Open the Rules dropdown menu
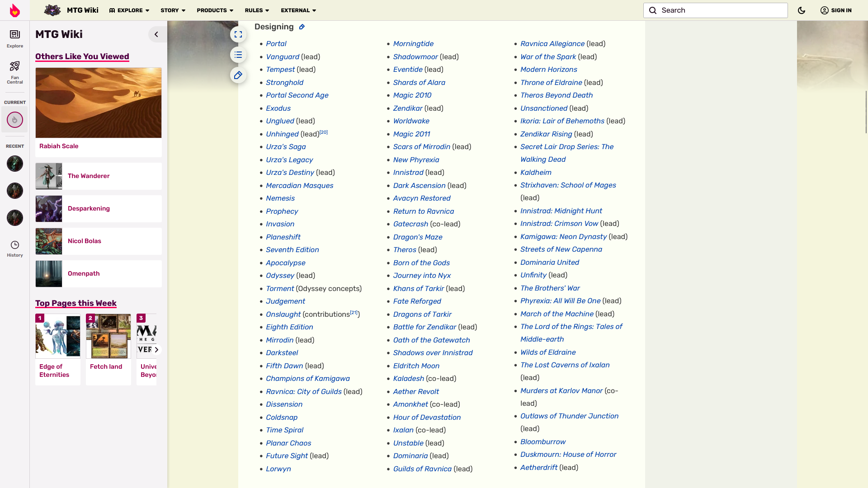 tap(257, 10)
